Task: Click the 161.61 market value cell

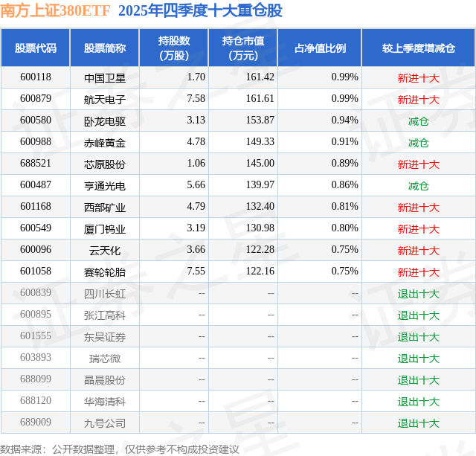Action: coord(260,99)
